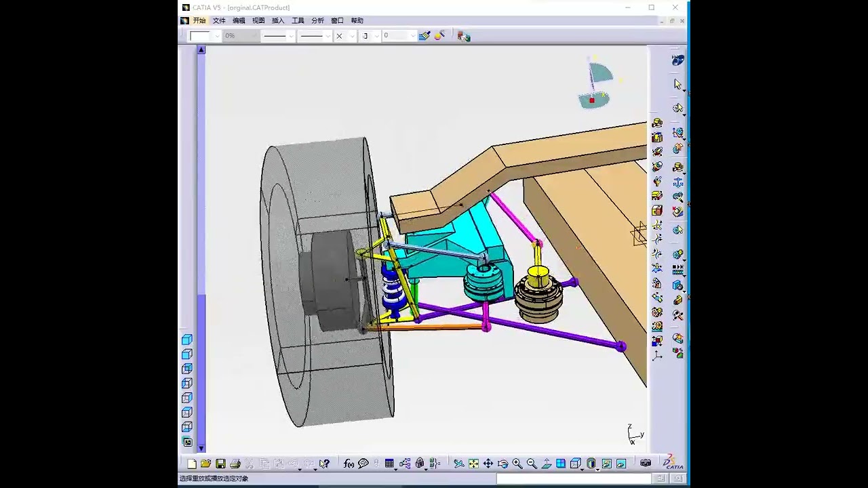
Task: Click the knowledge comment bubble icon
Action: [363, 464]
